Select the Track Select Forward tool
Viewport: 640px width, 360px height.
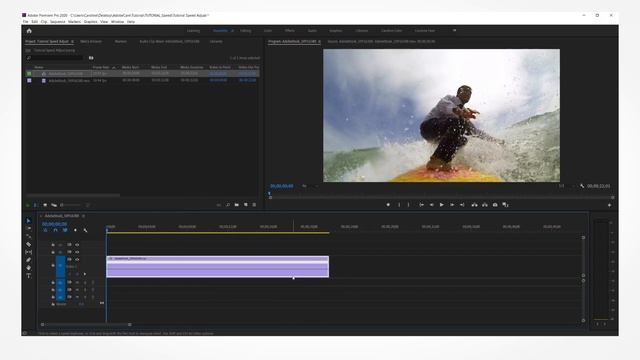point(29,228)
